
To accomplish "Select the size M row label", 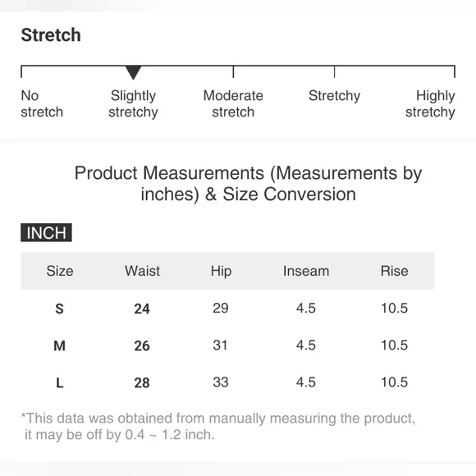I will click(x=59, y=346).
